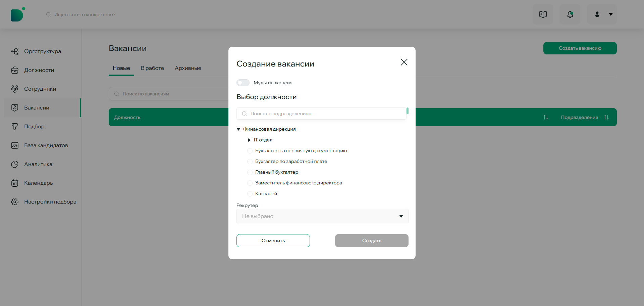This screenshot has height=306, width=644.
Task: Click the dialog's green scrollbar thumb
Action: coord(408,111)
